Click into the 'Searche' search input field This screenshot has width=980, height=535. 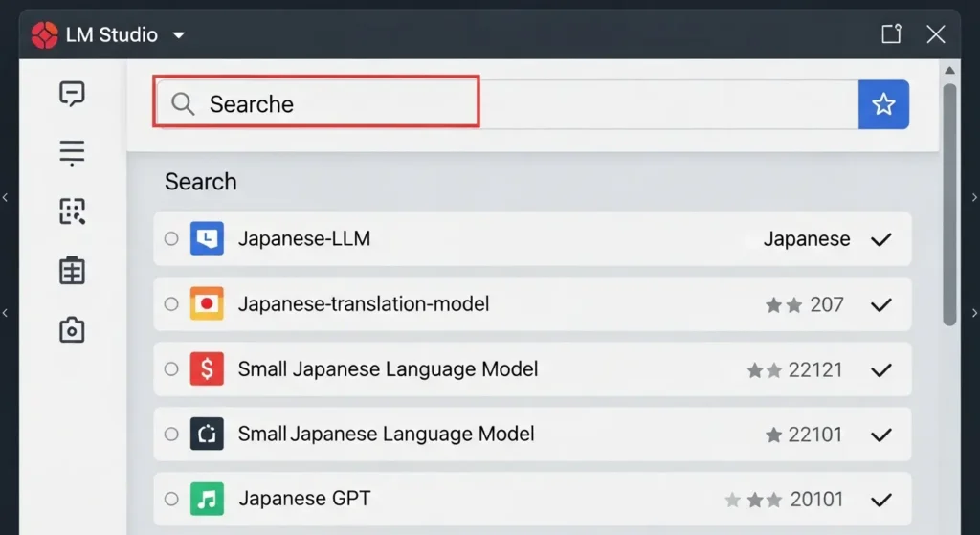(506, 103)
